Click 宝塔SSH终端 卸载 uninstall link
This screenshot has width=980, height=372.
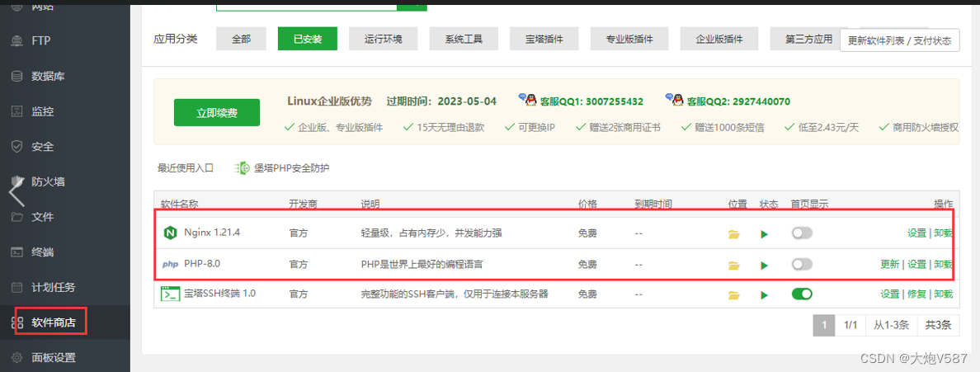[x=943, y=294]
